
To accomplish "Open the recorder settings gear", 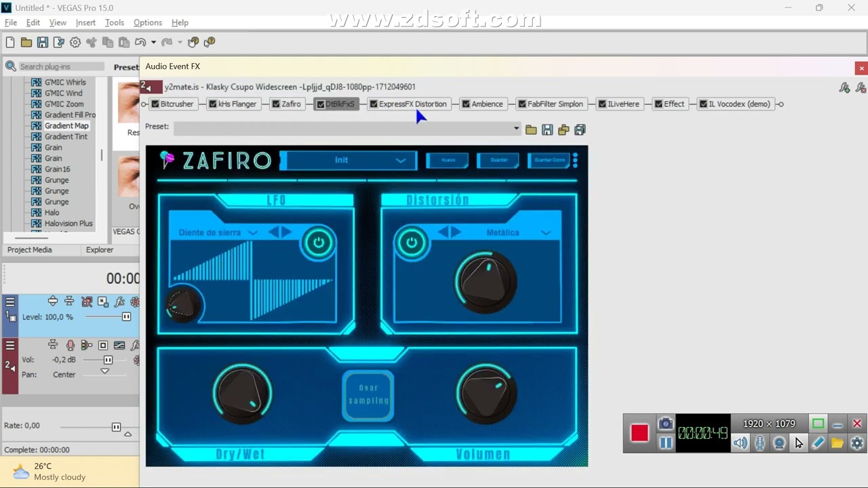I will [x=857, y=443].
